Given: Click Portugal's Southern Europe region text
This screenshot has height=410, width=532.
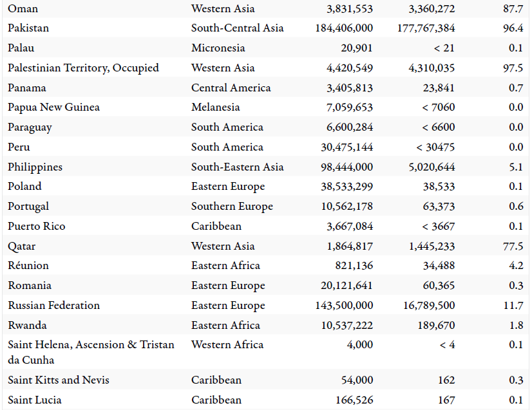Looking at the screenshot, I should 232,207.
